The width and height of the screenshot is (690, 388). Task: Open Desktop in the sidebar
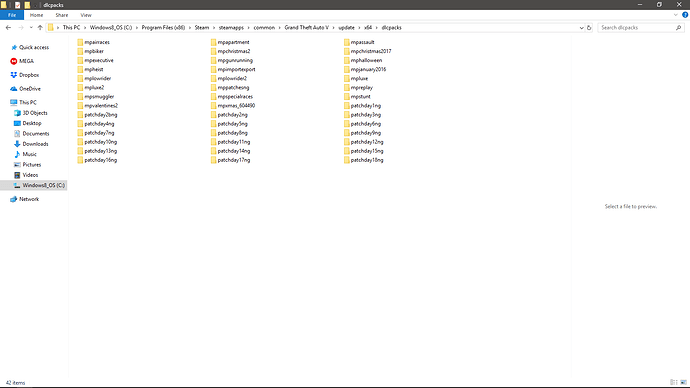28,124
